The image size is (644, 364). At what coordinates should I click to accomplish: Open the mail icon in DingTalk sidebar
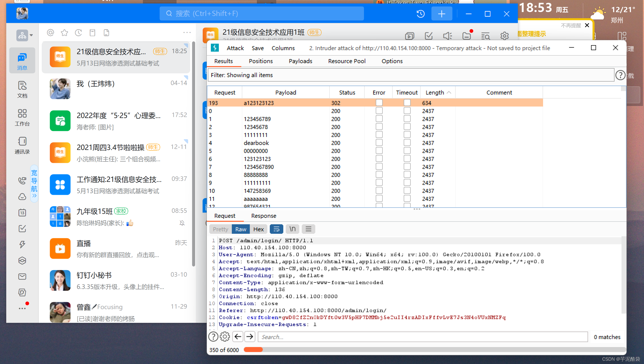pos(22,276)
